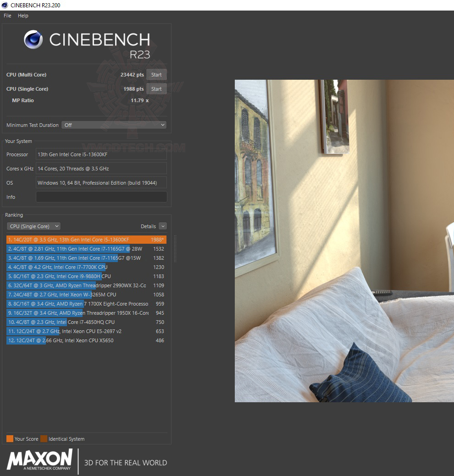Select ranking row 8 Ryzen 7 1700X
The image size is (454, 476).
click(x=86, y=304)
